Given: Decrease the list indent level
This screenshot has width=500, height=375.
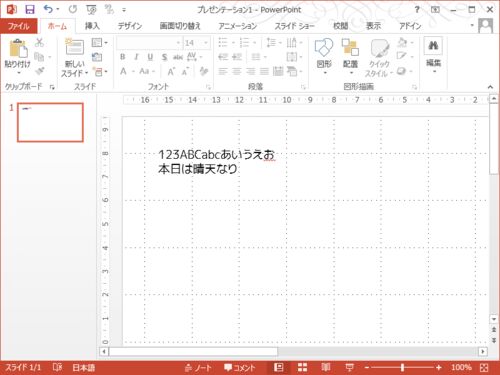Looking at the screenshot, I should (223, 57).
